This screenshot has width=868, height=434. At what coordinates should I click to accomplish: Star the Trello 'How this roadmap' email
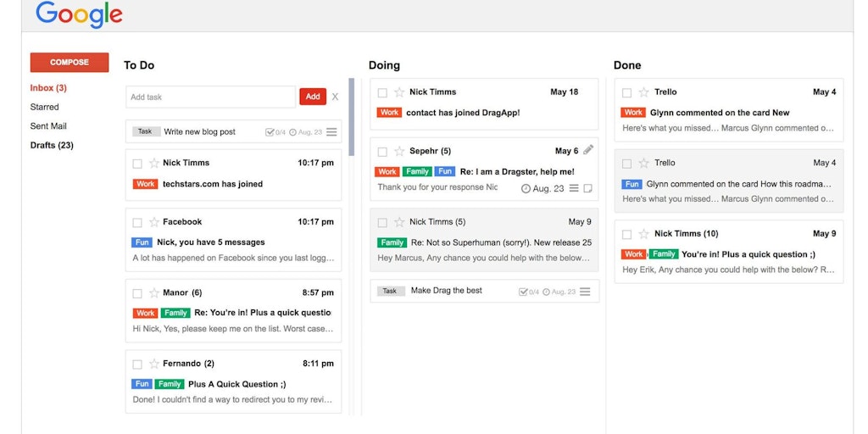644,164
